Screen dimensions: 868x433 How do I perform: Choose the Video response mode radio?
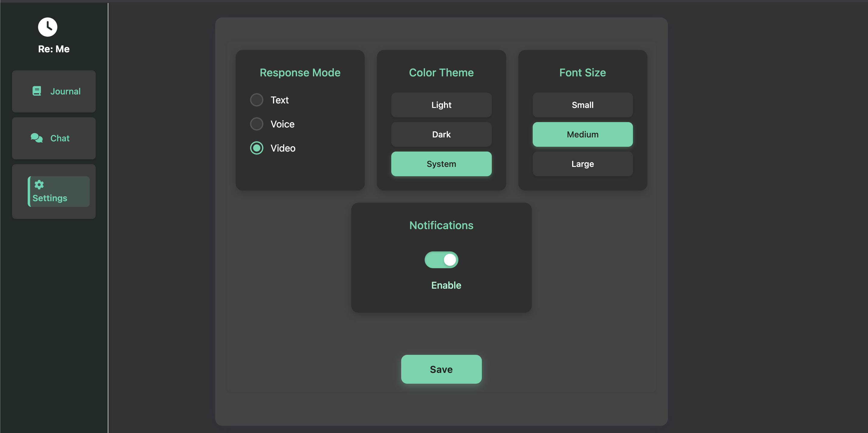[256, 148]
